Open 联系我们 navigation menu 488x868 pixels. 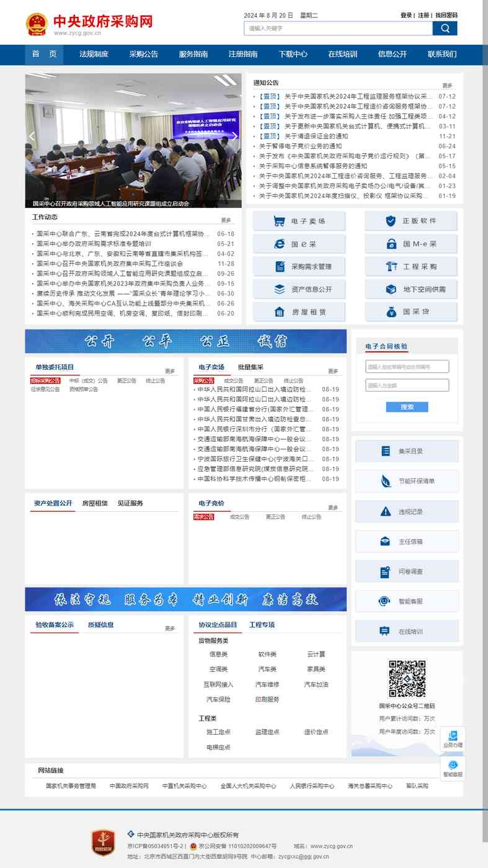(x=442, y=55)
